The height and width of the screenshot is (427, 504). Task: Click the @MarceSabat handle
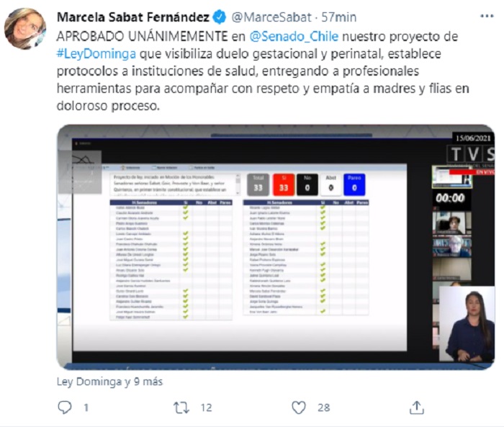(271, 17)
